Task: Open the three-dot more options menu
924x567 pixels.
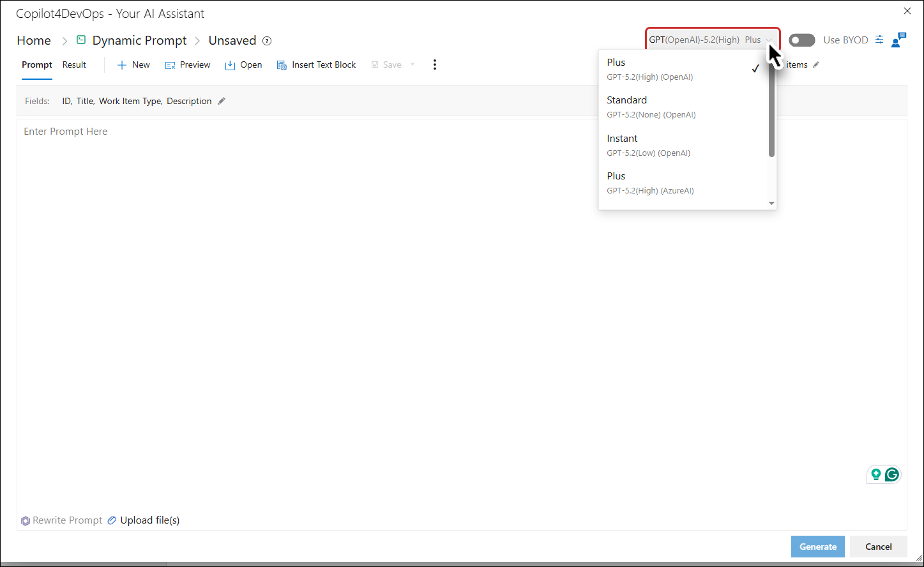Action: 435,64
